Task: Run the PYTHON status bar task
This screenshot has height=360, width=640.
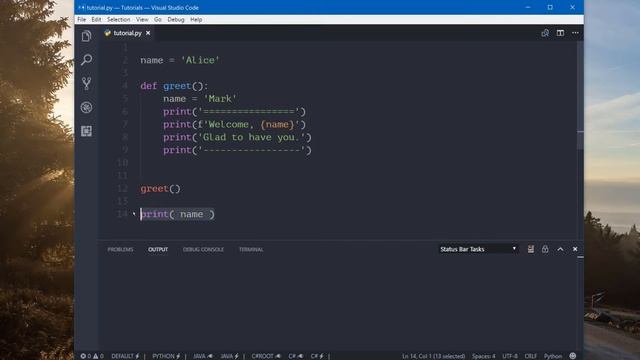Action: pos(166,356)
